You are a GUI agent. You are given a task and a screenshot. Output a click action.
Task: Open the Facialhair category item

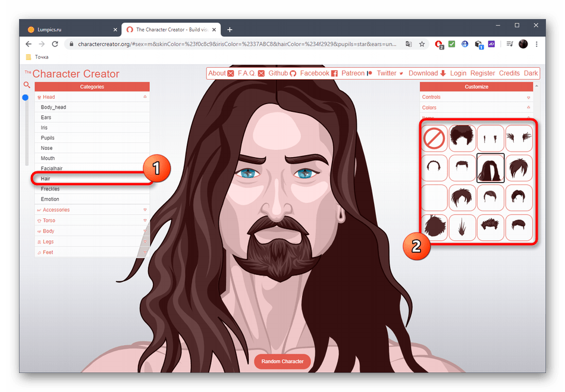(52, 168)
